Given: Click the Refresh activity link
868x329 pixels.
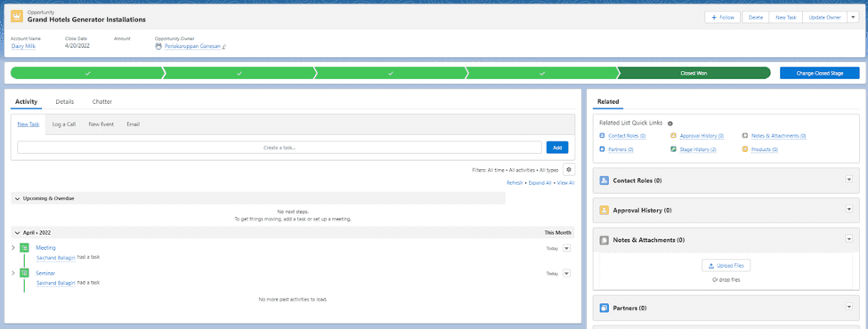Looking at the screenshot, I should click(515, 182).
